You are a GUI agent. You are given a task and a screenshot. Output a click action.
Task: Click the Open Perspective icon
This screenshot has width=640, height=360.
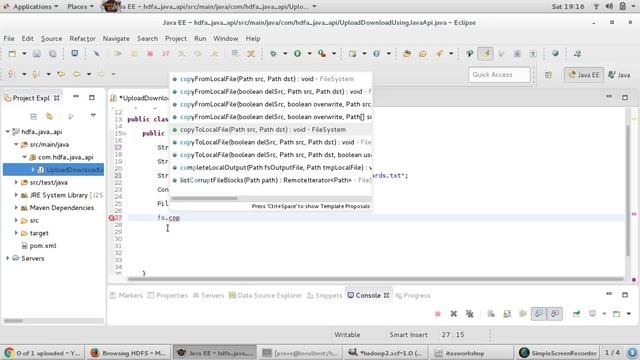(x=548, y=75)
